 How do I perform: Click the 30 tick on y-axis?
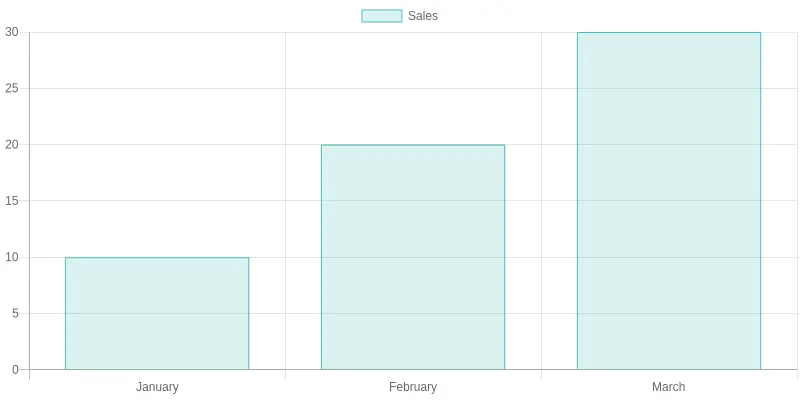[x=12, y=32]
